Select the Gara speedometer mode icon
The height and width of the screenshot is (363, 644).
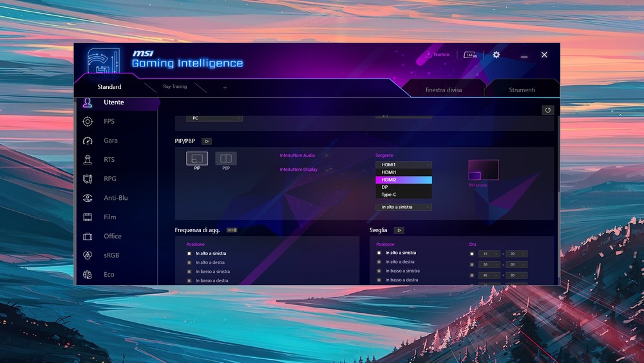[x=88, y=141]
